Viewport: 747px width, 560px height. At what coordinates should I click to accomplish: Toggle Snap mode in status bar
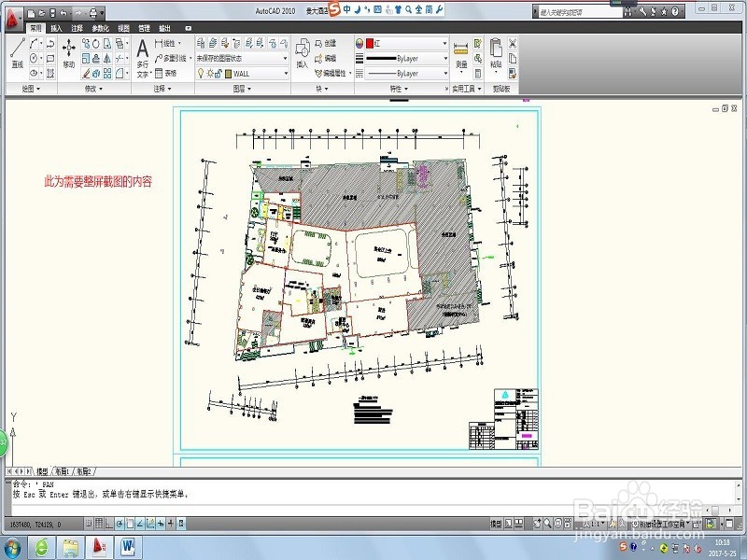click(x=89, y=524)
